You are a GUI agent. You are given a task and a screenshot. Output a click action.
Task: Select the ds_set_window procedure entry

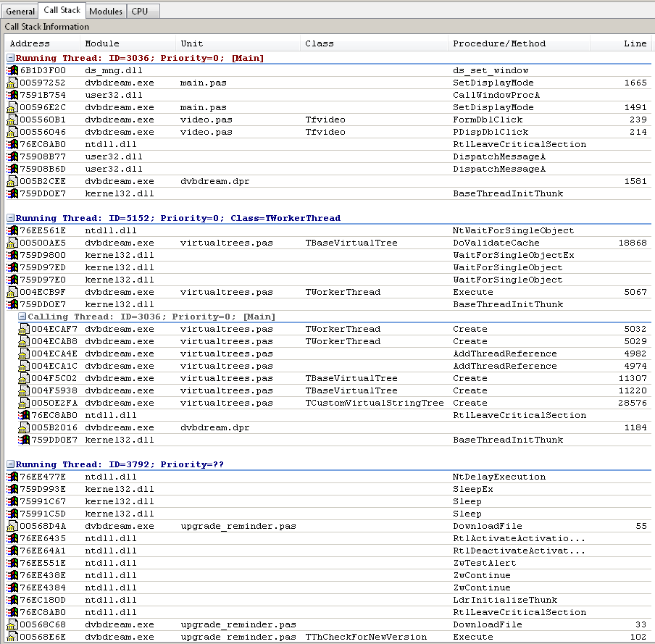coord(491,70)
